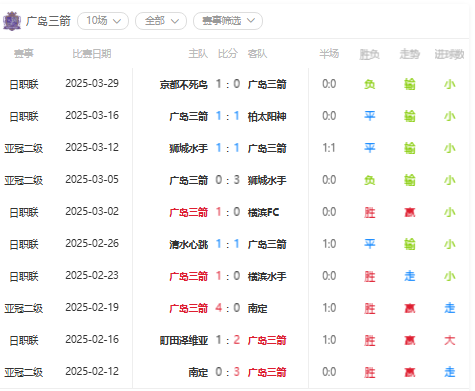Click the 1:2 score of 町田泽维亚 match
This screenshot has width=475, height=391.
click(228, 340)
